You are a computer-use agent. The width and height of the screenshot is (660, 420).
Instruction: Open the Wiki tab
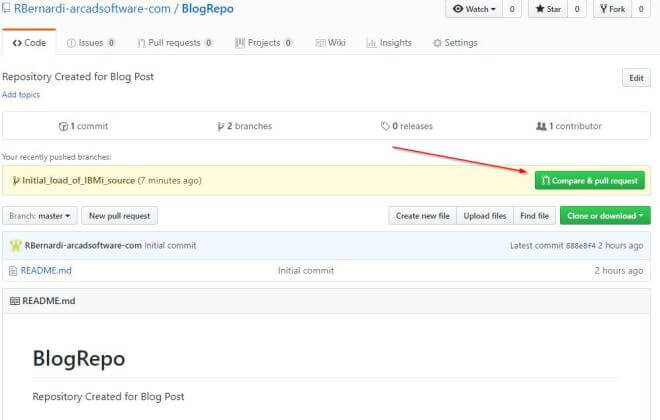tap(330, 43)
